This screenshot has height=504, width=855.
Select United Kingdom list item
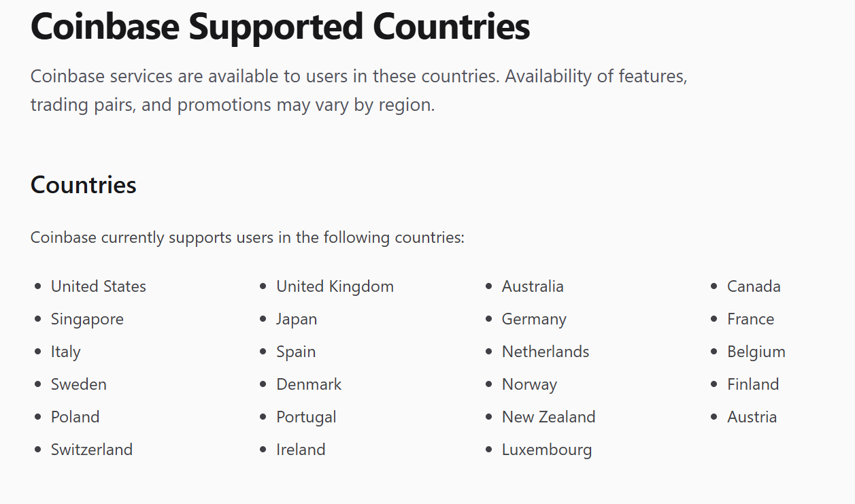(x=335, y=286)
